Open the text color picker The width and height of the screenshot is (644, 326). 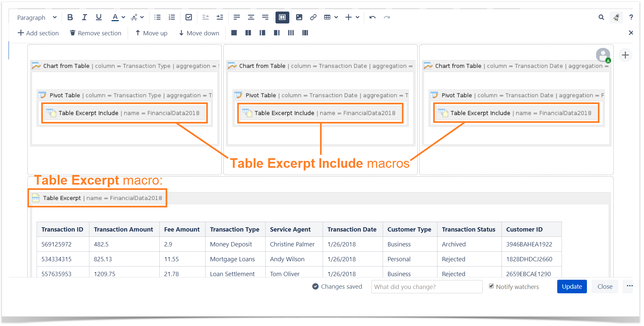pos(123,17)
